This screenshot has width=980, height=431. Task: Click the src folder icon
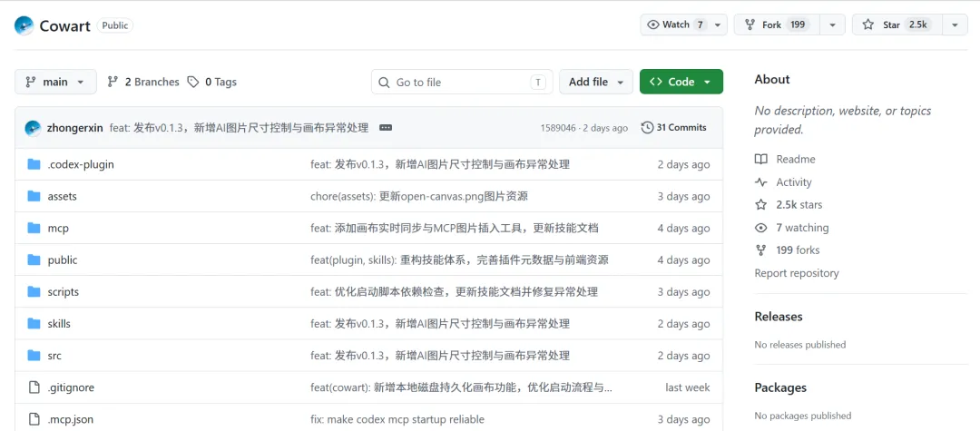pyautogui.click(x=34, y=356)
